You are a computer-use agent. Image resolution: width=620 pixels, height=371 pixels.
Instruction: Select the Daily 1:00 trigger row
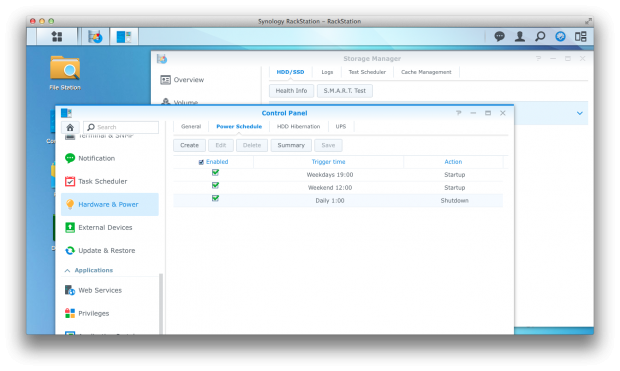338,201
